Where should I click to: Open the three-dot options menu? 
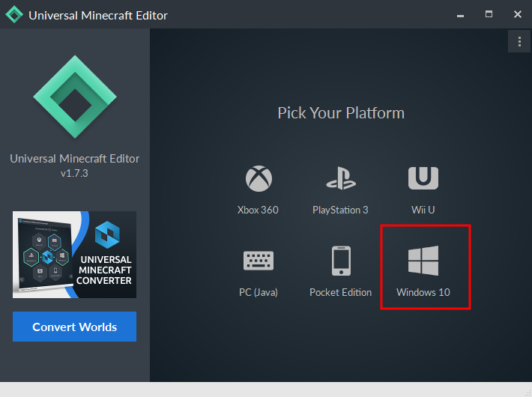click(519, 41)
